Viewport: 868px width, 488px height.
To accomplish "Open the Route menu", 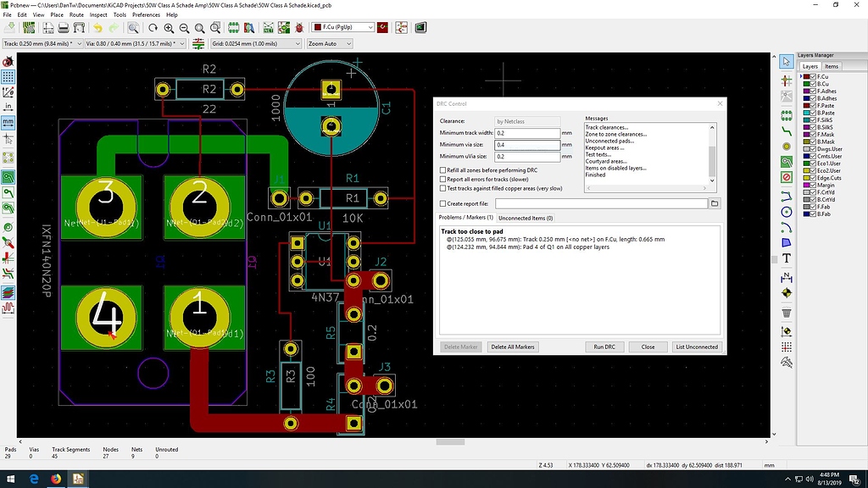I will (x=76, y=14).
